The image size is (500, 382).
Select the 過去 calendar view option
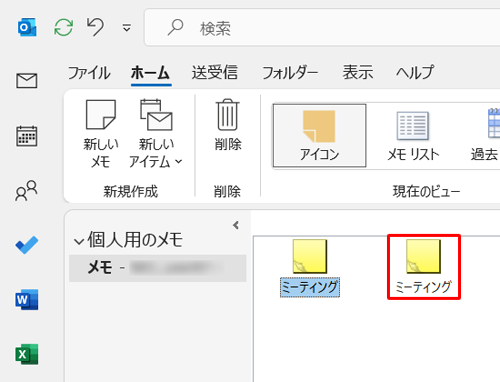pyautogui.click(x=485, y=135)
